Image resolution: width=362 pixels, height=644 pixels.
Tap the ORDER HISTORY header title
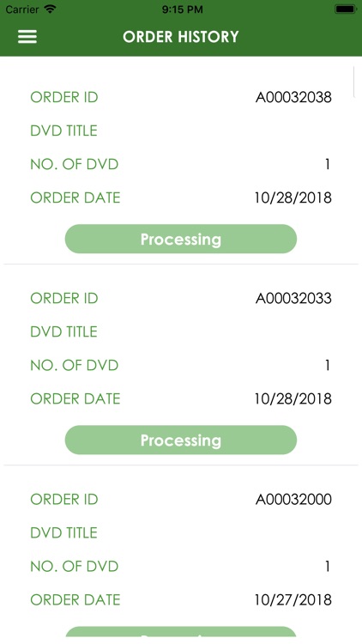point(181,37)
